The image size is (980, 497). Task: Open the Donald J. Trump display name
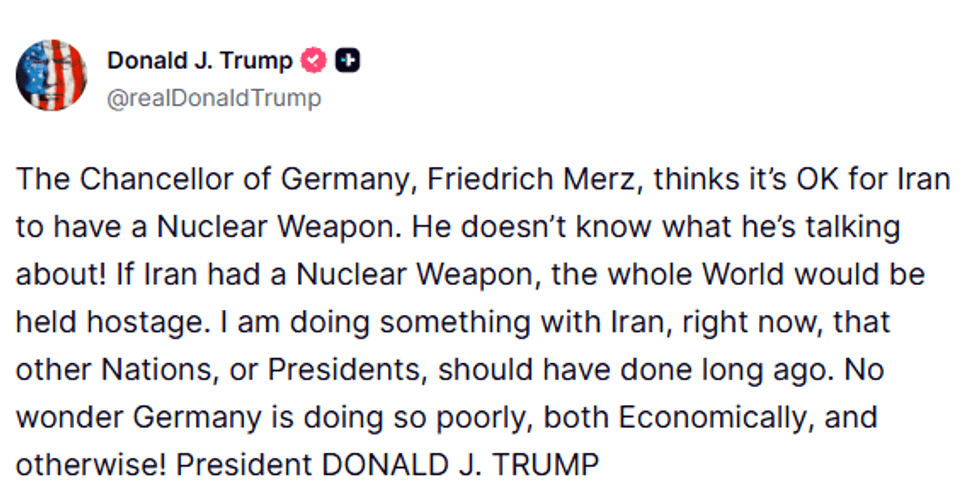[x=200, y=61]
